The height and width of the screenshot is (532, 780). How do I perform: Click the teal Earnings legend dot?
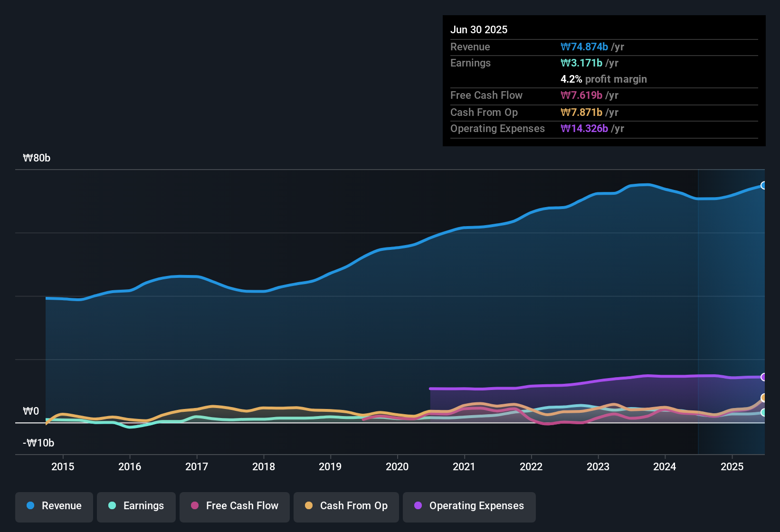[x=112, y=506]
